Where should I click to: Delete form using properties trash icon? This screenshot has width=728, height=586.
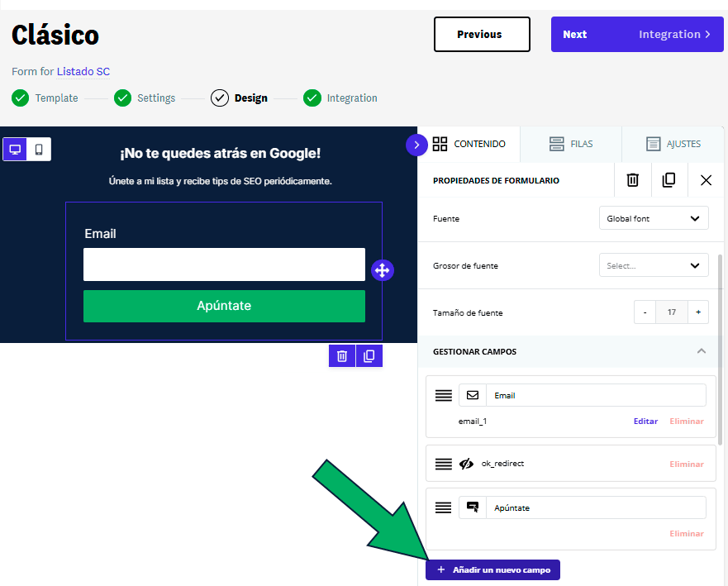point(632,180)
